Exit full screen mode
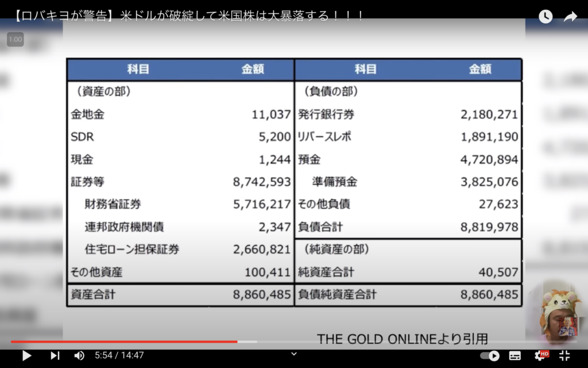The width and height of the screenshot is (588, 368). [x=564, y=355]
